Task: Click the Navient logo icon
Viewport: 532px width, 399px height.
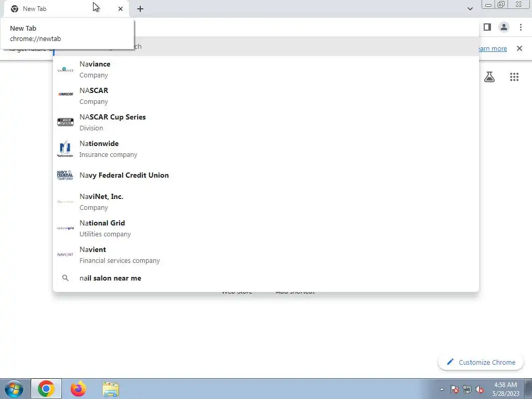Action: click(65, 255)
